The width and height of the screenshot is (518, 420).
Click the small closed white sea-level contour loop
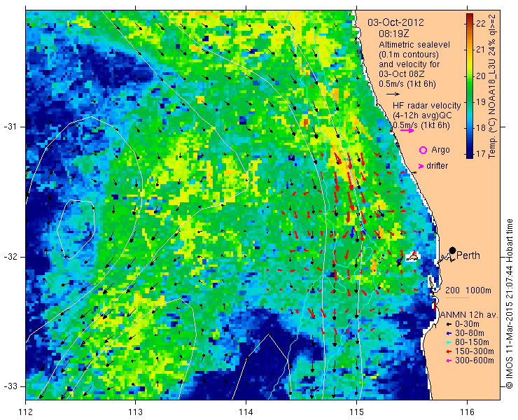click(x=76, y=230)
